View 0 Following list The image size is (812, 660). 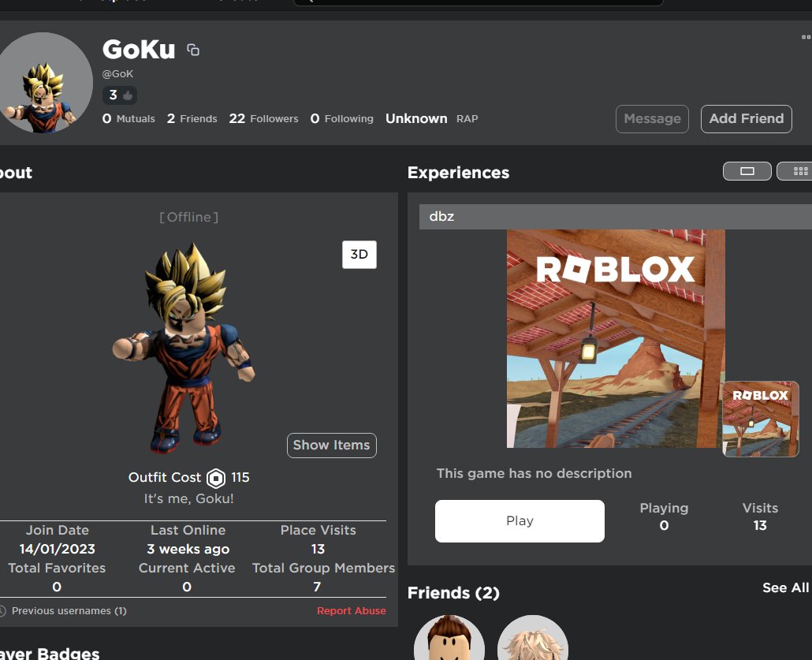click(x=342, y=118)
